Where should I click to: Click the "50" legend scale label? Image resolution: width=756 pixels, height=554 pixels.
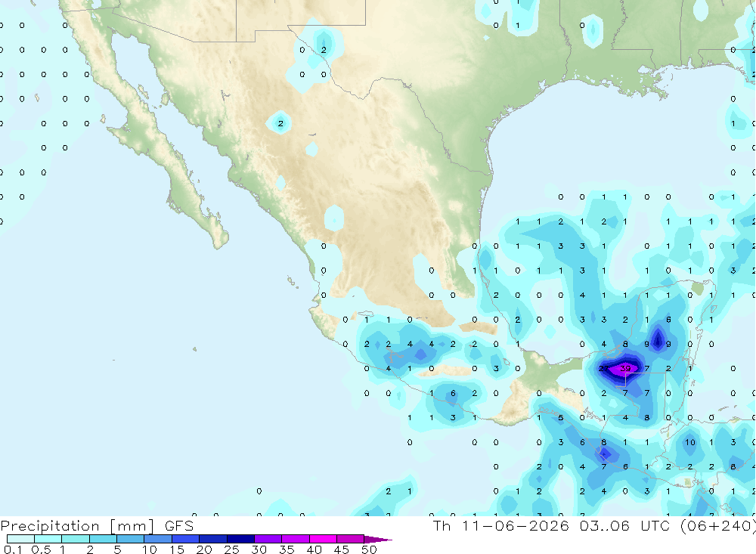point(369,549)
